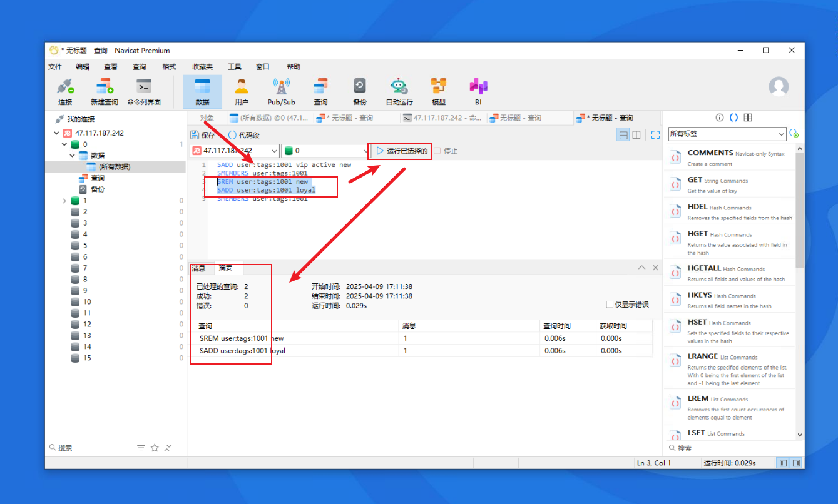Select the 数据 toolbar button
The width and height of the screenshot is (838, 504).
click(x=202, y=92)
